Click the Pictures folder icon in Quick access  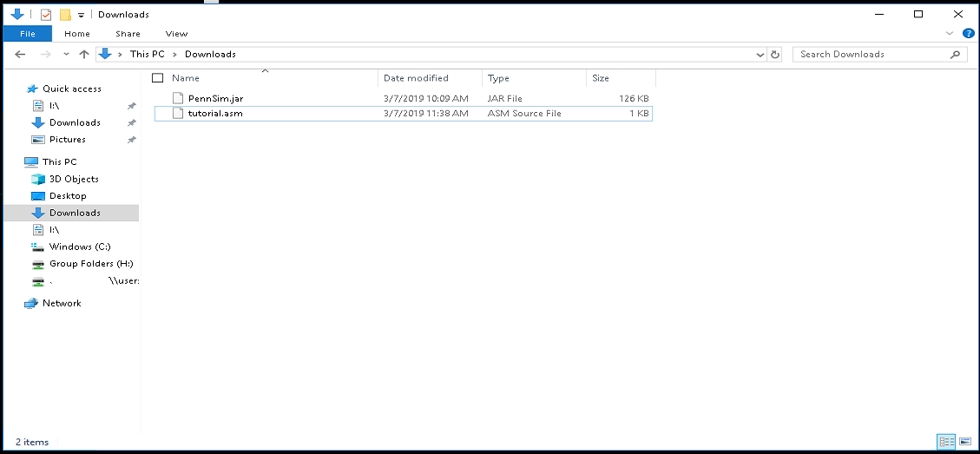tap(38, 140)
